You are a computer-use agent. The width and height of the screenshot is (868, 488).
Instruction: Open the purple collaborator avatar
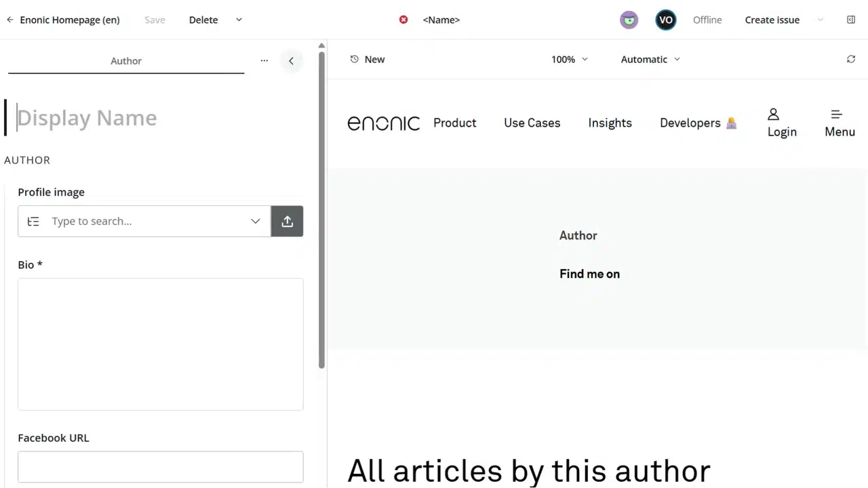pyautogui.click(x=629, y=20)
